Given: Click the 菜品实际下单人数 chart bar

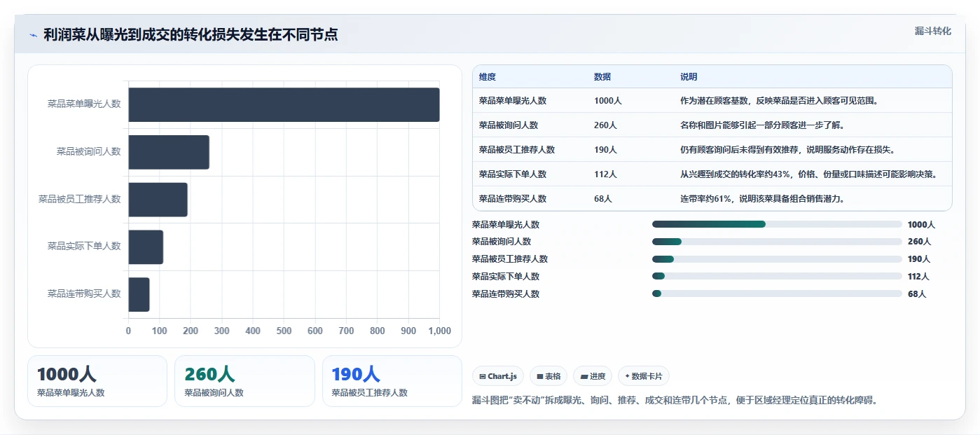Looking at the screenshot, I should click(146, 247).
